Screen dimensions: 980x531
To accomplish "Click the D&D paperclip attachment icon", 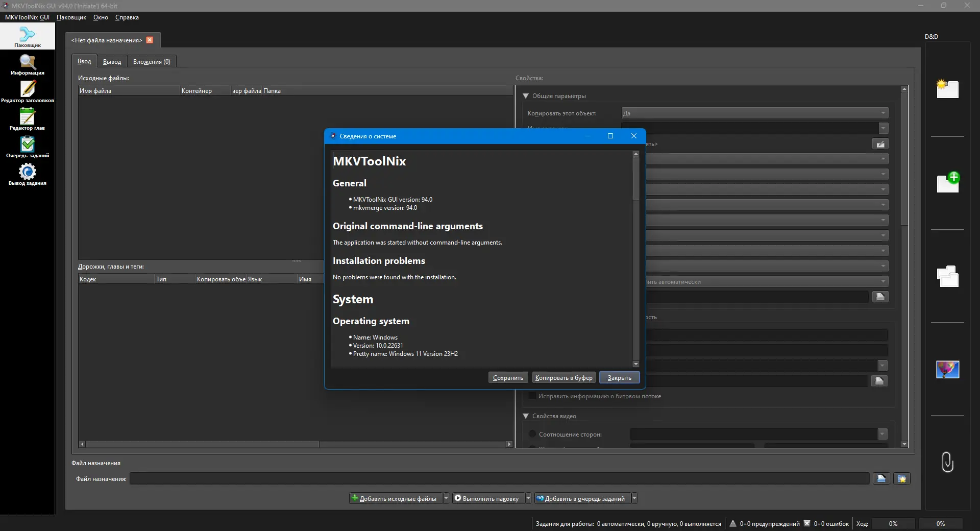I will click(x=947, y=462).
